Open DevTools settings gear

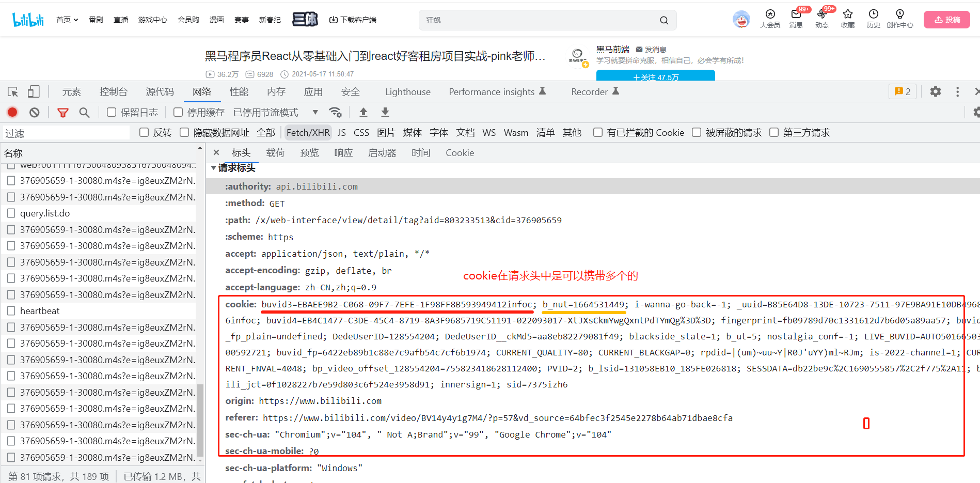click(935, 91)
